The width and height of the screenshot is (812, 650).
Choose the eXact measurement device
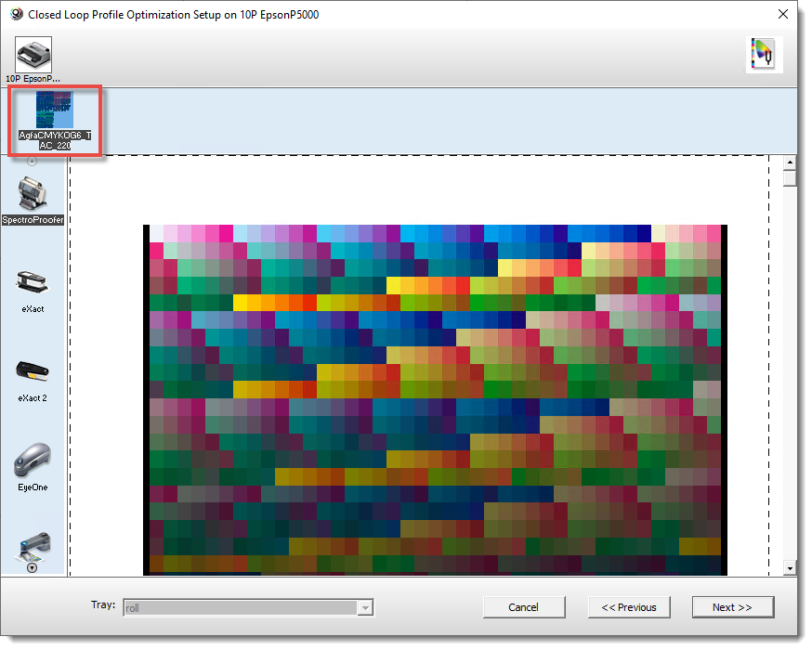(x=33, y=283)
